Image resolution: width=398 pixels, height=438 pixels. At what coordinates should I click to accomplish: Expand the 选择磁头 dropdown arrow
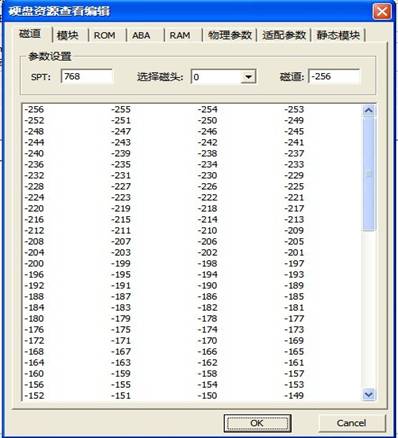tap(248, 77)
